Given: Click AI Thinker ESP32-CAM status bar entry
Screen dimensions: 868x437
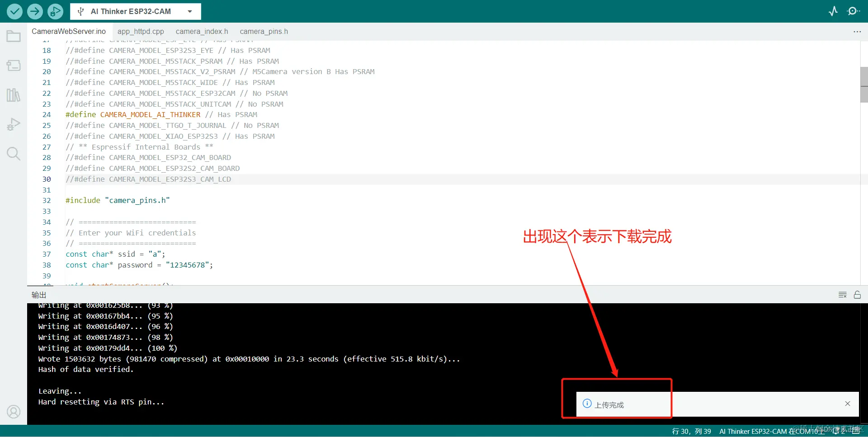Looking at the screenshot, I should pos(772,431).
